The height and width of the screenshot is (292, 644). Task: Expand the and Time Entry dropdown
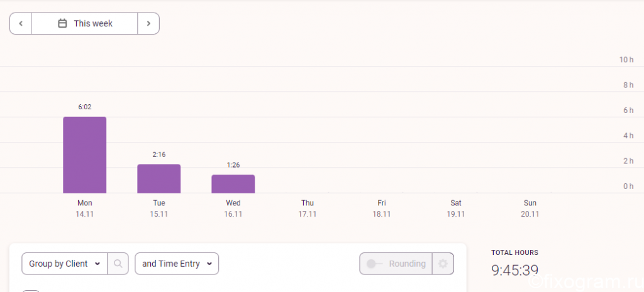pos(177,264)
